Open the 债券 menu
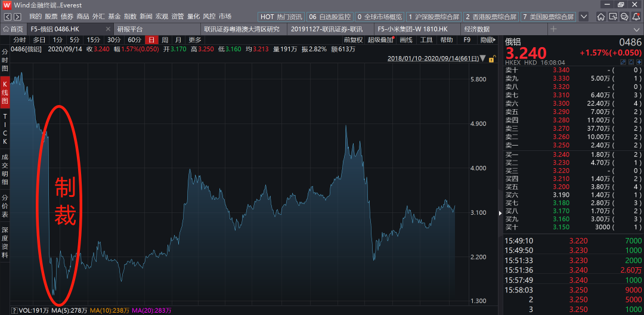 coord(67,17)
